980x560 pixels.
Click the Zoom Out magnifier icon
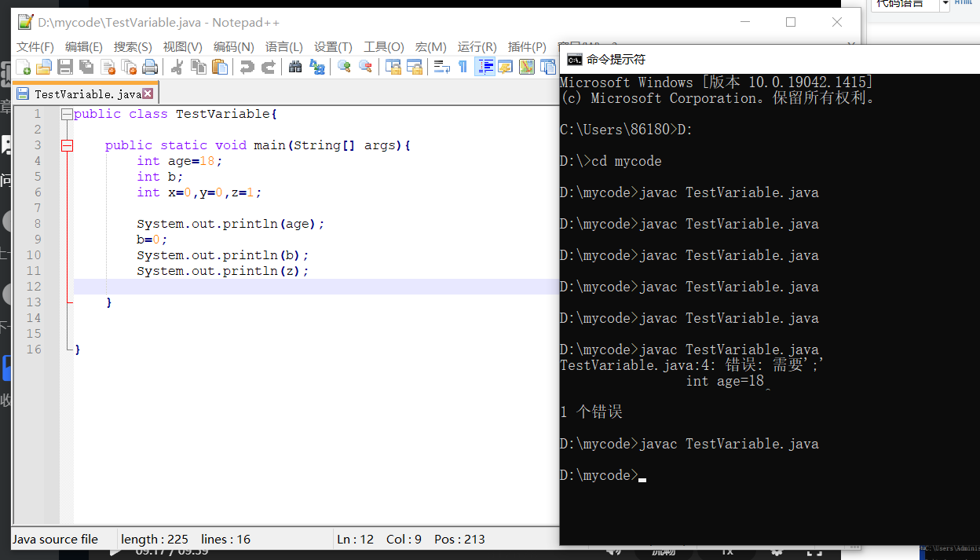pyautogui.click(x=365, y=67)
